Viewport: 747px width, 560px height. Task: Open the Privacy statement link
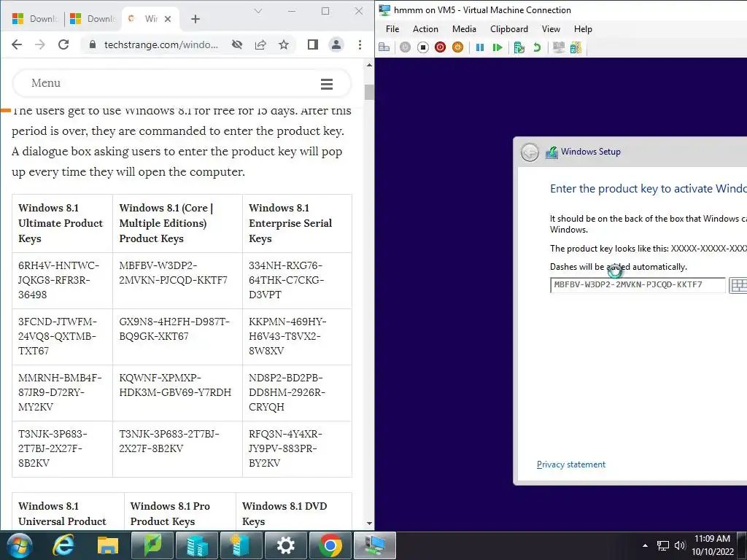tap(570, 464)
